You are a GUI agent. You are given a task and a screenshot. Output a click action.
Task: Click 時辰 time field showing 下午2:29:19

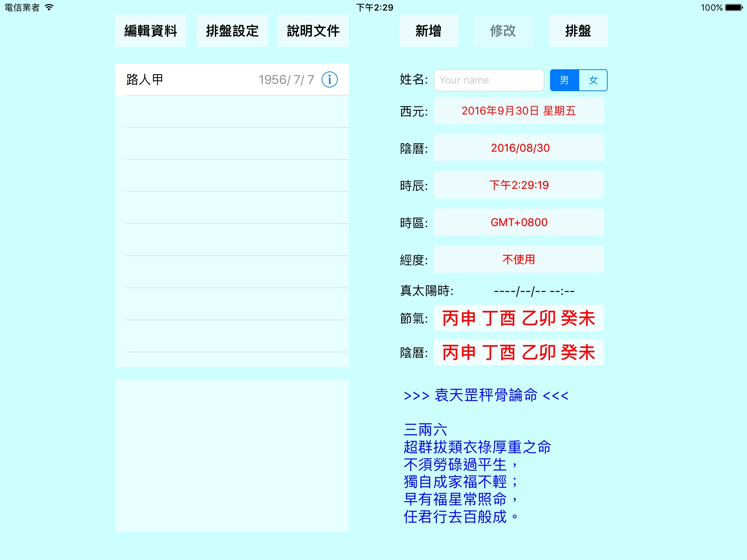(x=520, y=185)
